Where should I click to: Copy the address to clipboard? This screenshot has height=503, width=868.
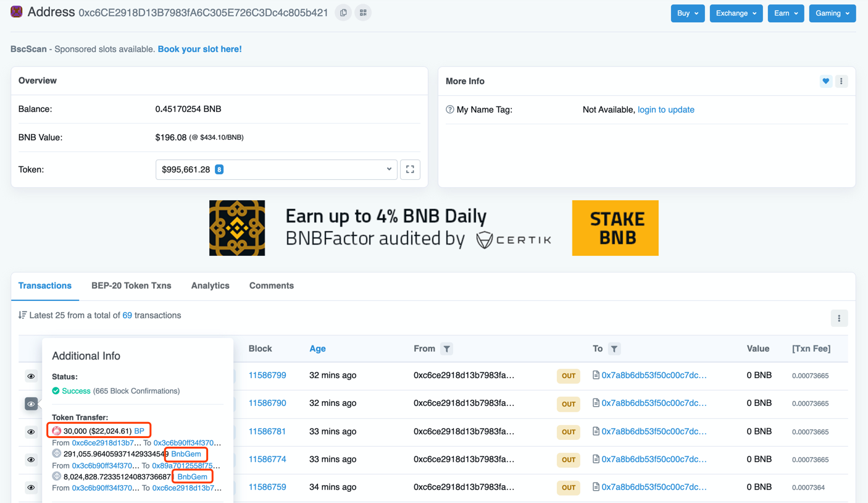pos(343,12)
